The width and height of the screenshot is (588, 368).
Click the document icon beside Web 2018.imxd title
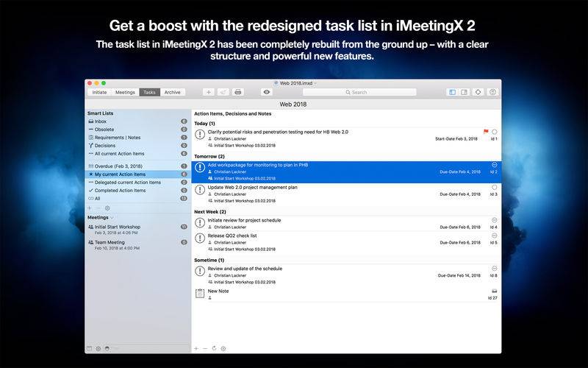point(276,83)
